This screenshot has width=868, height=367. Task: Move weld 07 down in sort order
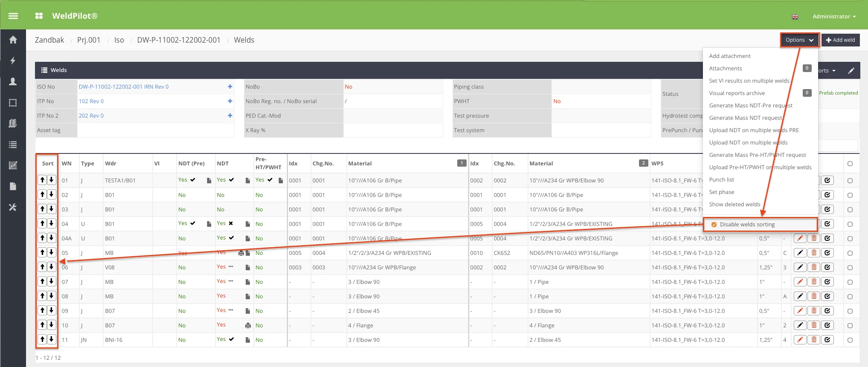51,282
